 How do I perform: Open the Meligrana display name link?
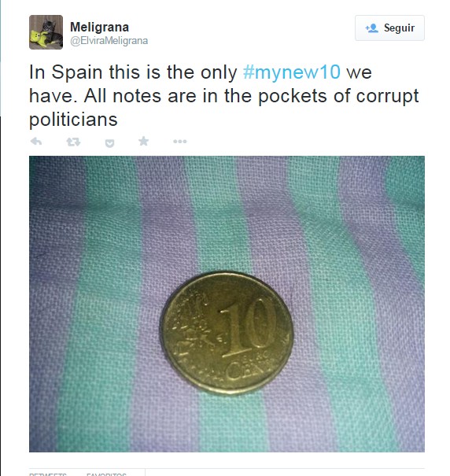click(99, 27)
